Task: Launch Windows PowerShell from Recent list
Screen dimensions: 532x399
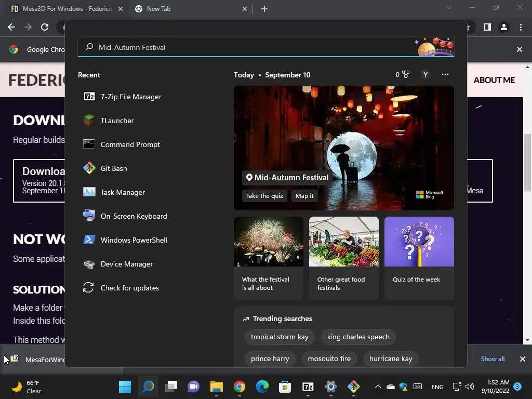Action: click(125, 240)
